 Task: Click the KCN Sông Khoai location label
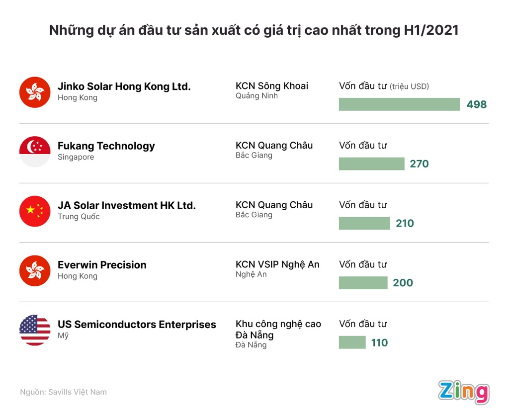[272, 86]
